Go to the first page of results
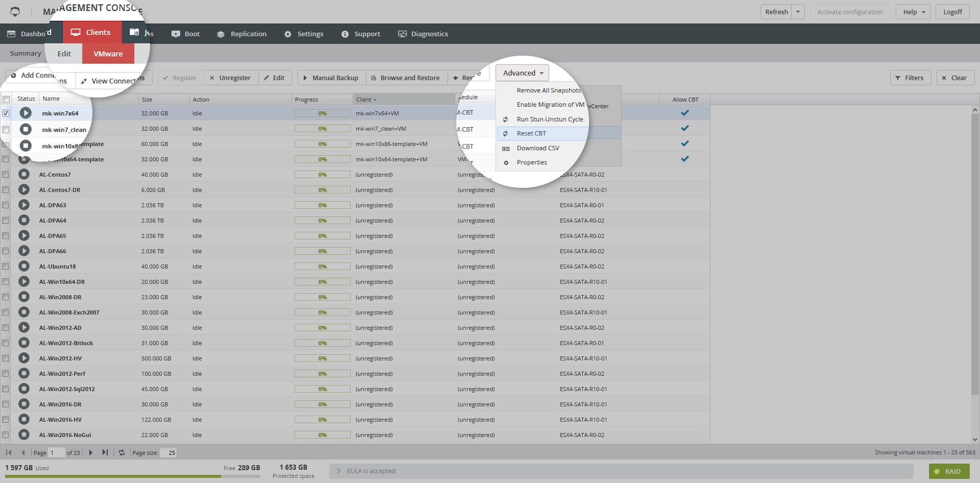This screenshot has height=483, width=980. pos(9,452)
